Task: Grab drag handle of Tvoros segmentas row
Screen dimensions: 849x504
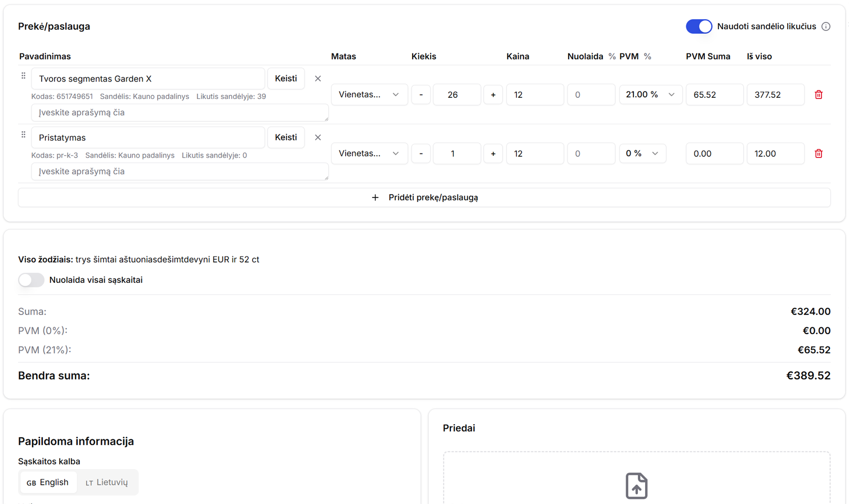Action: (x=23, y=76)
